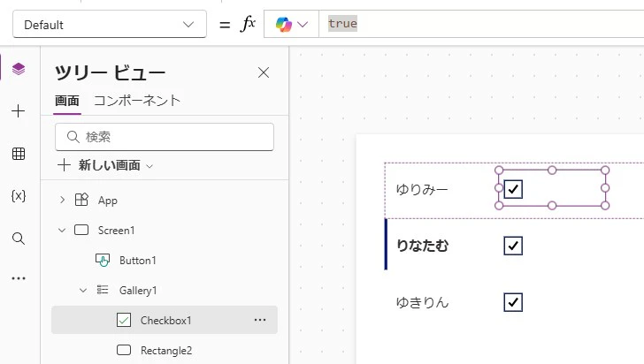Screen dimensions: 644x364
Task: Toggle the checkbox next to ゆきりん
Action: pos(513,302)
